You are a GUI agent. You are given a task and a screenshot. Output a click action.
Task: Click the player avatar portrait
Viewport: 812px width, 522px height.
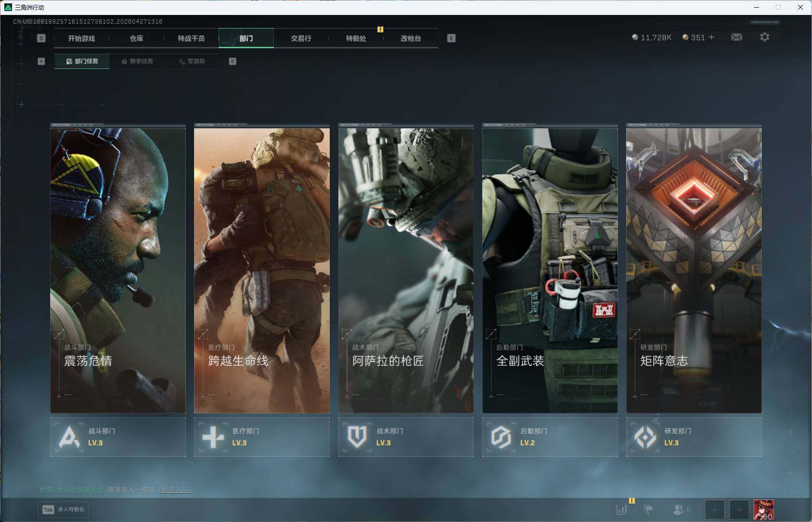tap(763, 509)
